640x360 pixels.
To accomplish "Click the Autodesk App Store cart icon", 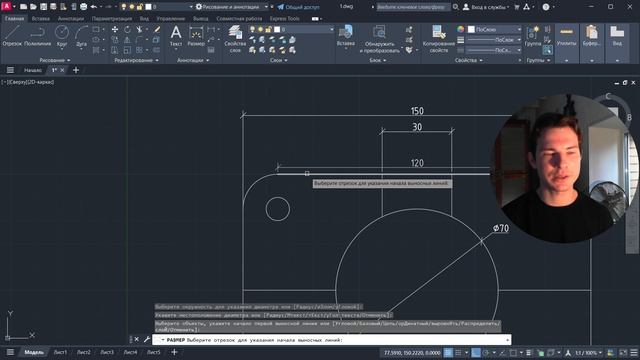I will tap(516, 7).
